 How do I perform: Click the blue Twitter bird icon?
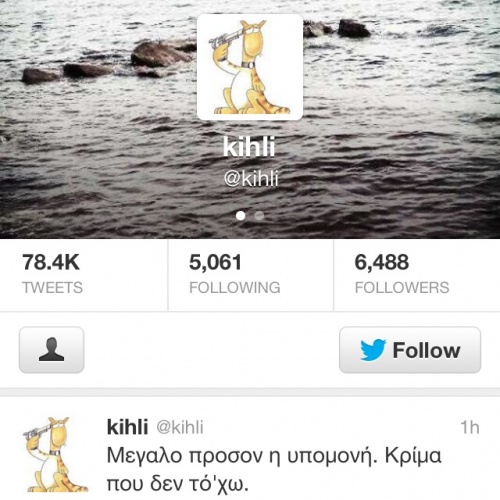373,350
